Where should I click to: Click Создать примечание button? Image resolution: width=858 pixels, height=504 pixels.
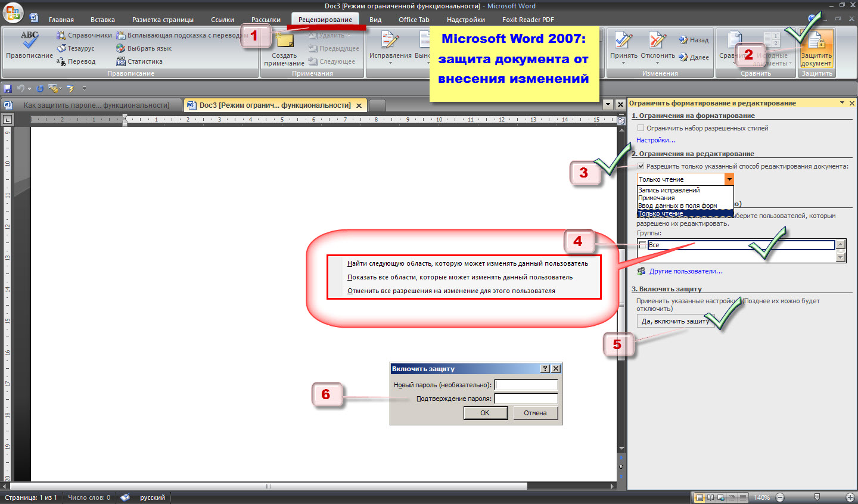(284, 49)
